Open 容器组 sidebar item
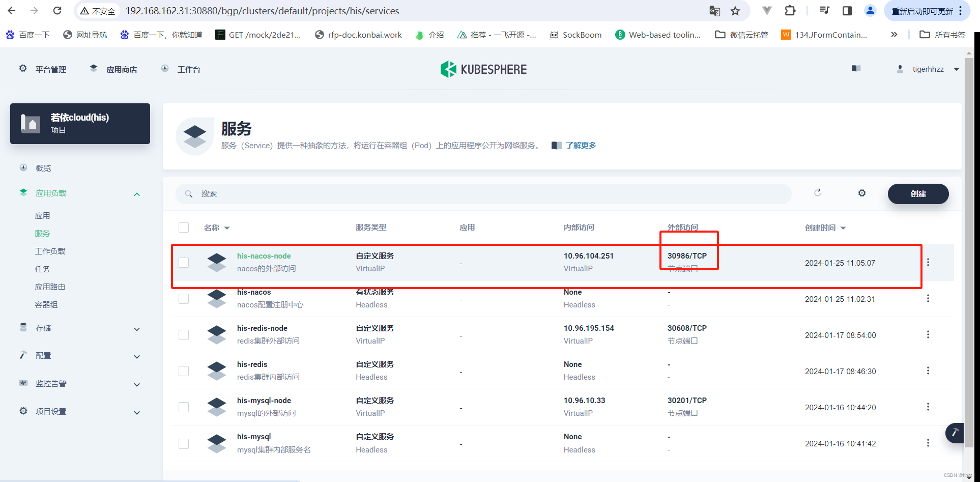This screenshot has height=482, width=980. (46, 305)
